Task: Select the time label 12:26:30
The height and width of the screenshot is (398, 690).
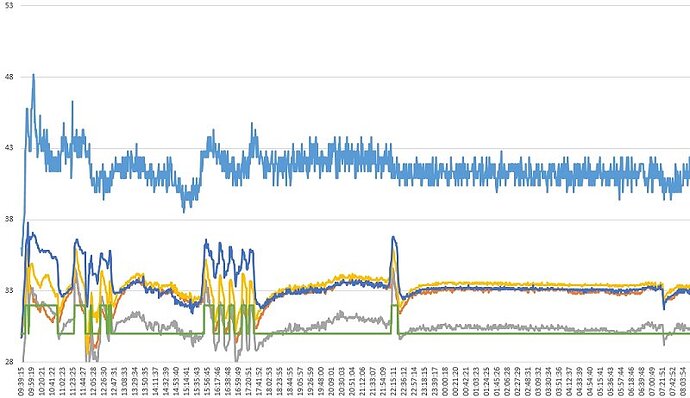Action: coord(104,382)
